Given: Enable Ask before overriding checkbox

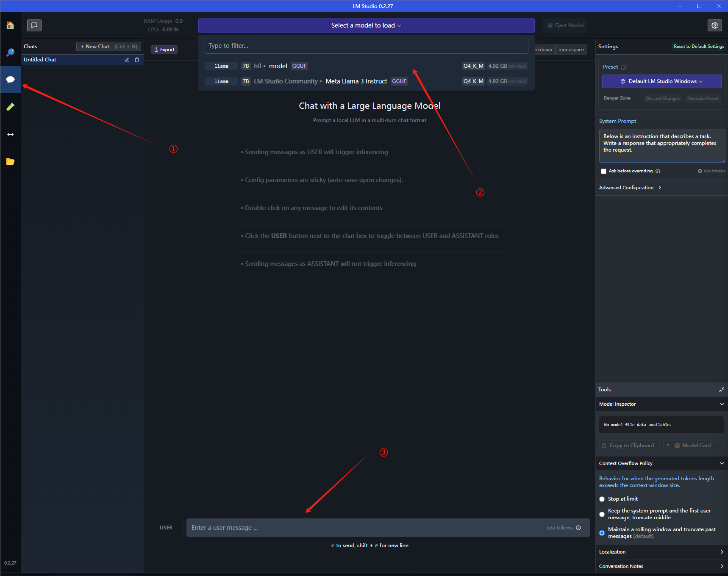Looking at the screenshot, I should [603, 171].
